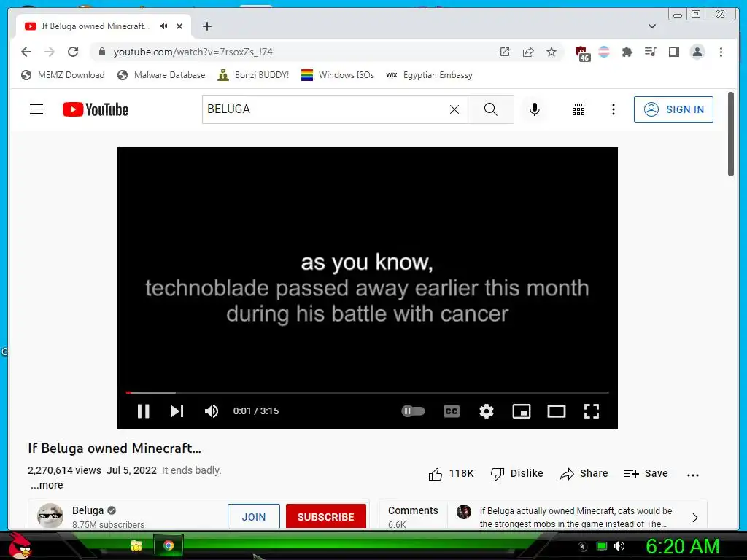Close the Beluga YouTube tab
Viewport: 747px width, 560px height.
click(179, 26)
